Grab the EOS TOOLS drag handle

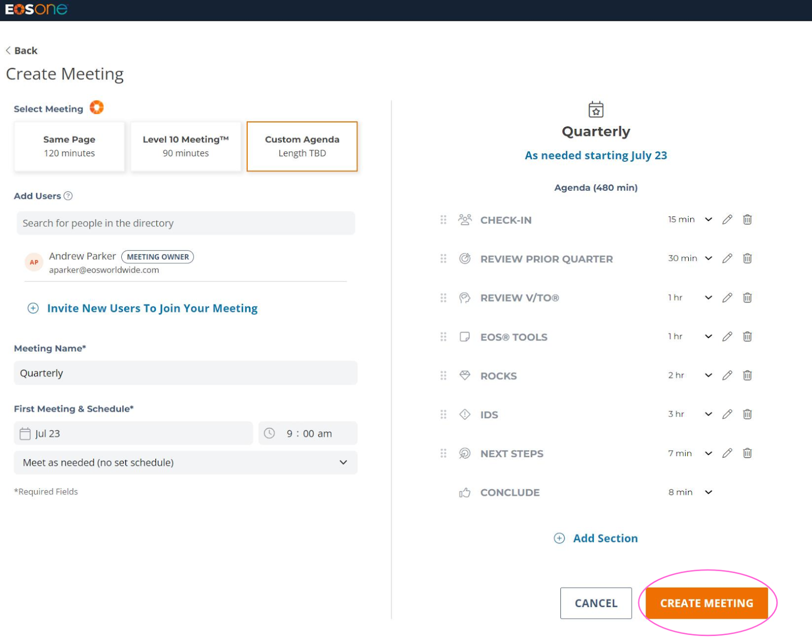coord(444,337)
